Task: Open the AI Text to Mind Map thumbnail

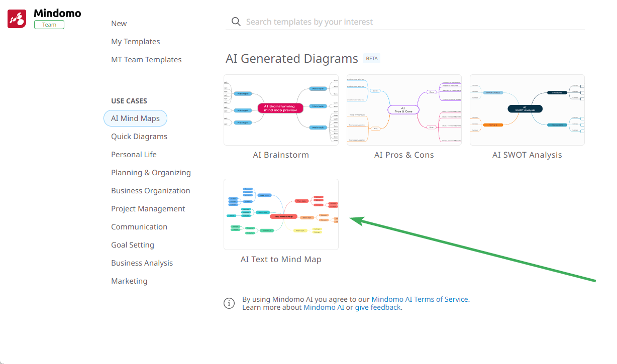Action: 281,214
